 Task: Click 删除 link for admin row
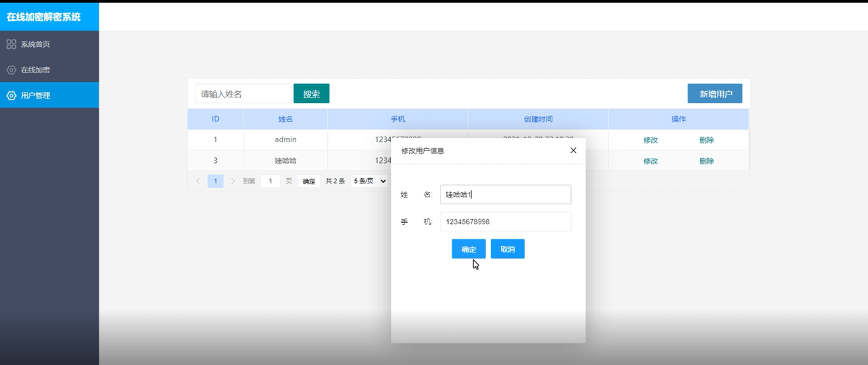(x=706, y=140)
